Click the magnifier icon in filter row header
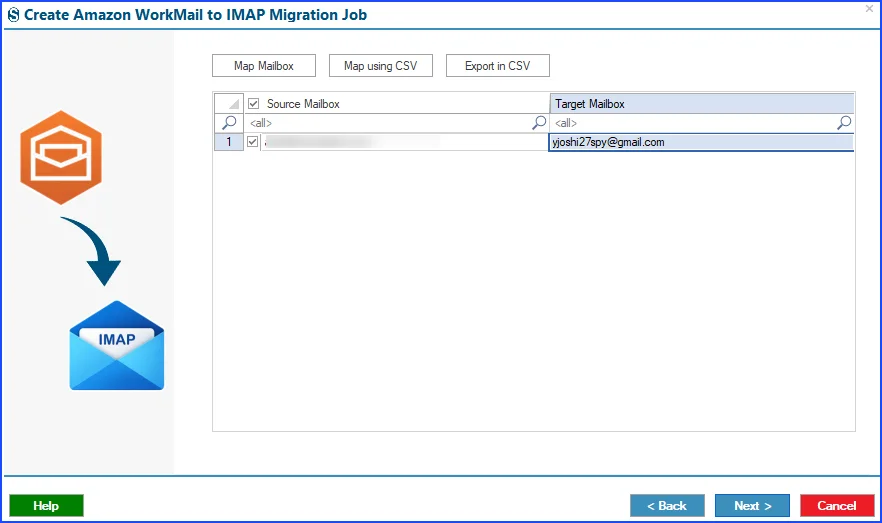The height and width of the screenshot is (523, 882). 229,123
